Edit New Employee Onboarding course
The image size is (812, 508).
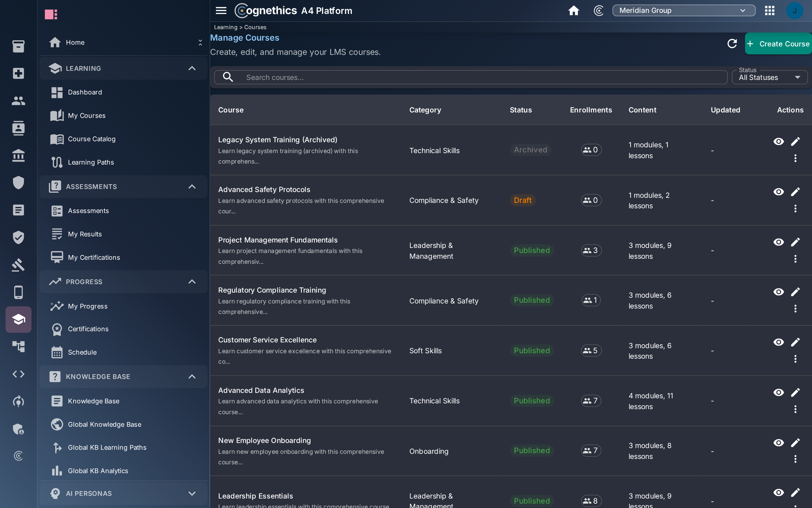[795, 443]
